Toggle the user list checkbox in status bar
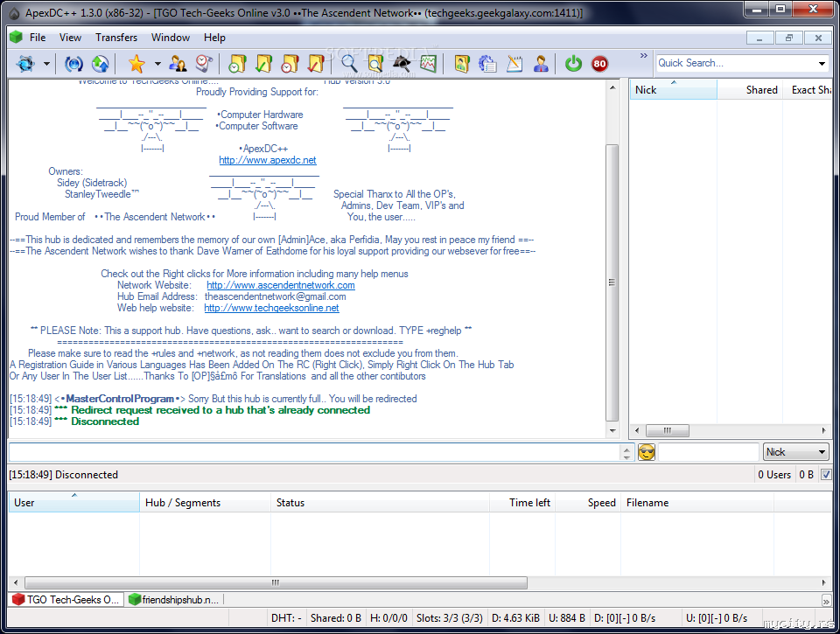 [x=826, y=475]
